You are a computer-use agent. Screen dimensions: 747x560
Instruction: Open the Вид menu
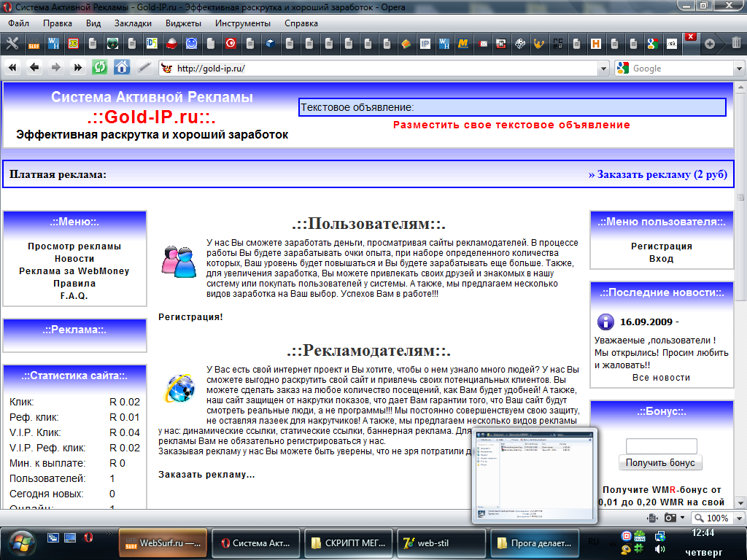click(93, 23)
